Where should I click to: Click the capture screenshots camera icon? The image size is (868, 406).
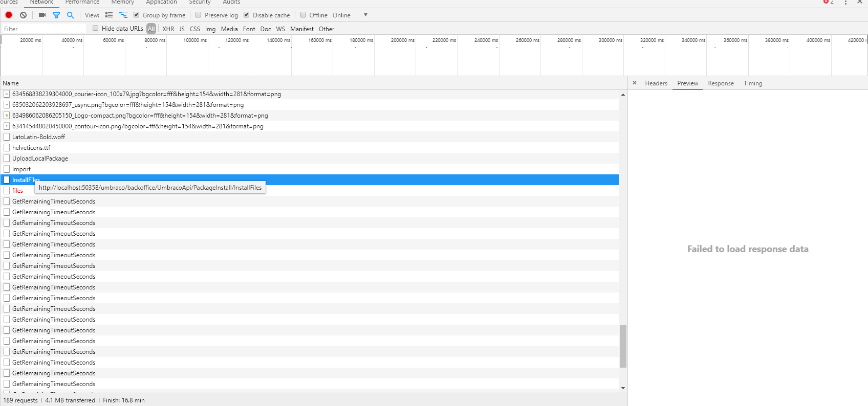point(42,15)
